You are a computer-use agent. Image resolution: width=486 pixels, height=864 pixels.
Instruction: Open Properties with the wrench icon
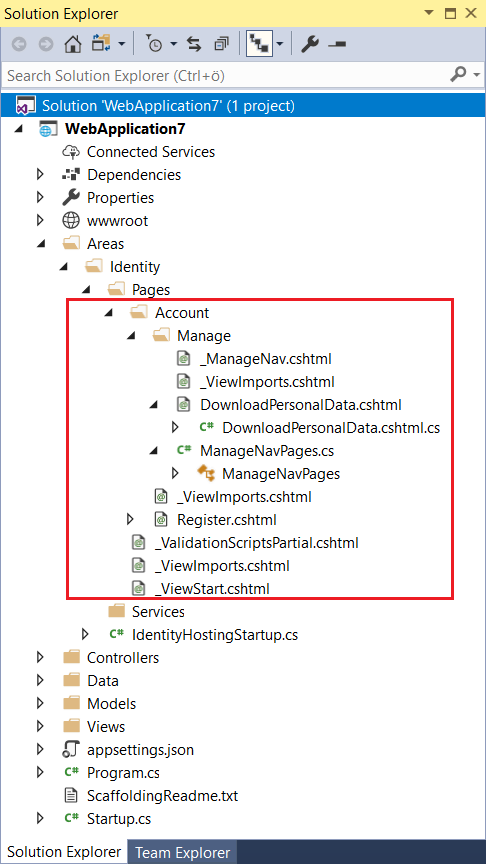[309, 45]
